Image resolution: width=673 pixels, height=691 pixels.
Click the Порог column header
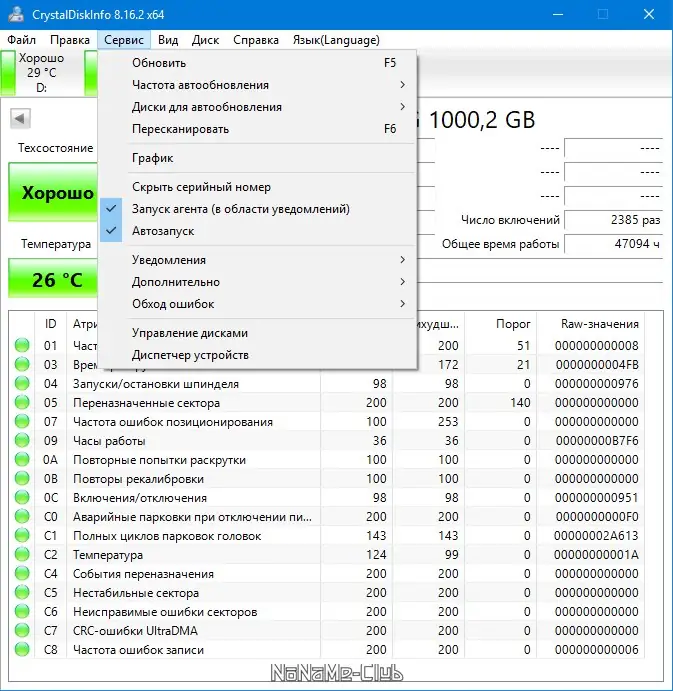point(501,324)
